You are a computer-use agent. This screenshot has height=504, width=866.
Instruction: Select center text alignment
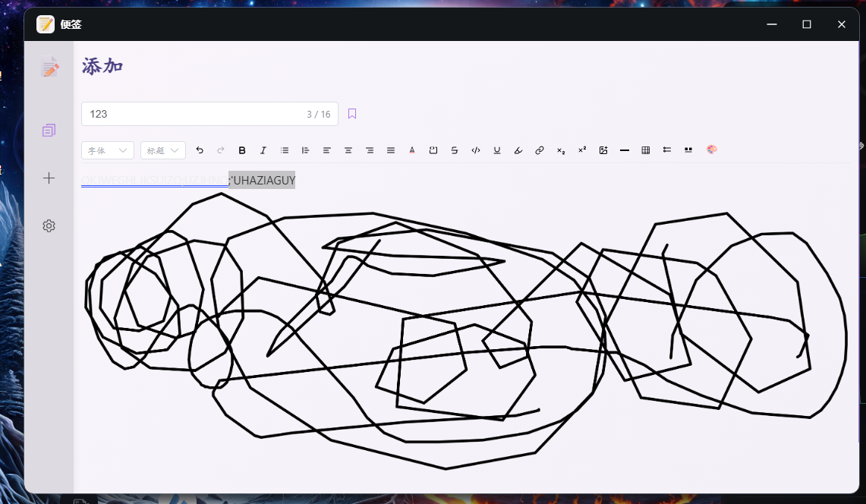(348, 150)
